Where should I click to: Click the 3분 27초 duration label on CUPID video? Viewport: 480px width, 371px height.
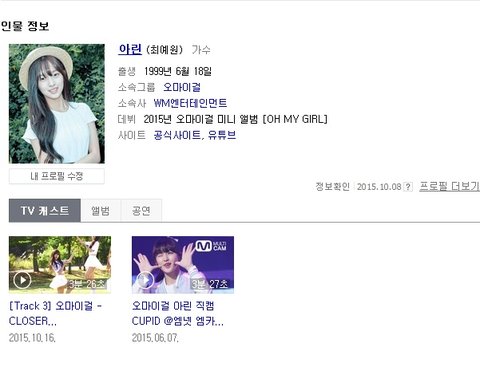(x=210, y=284)
